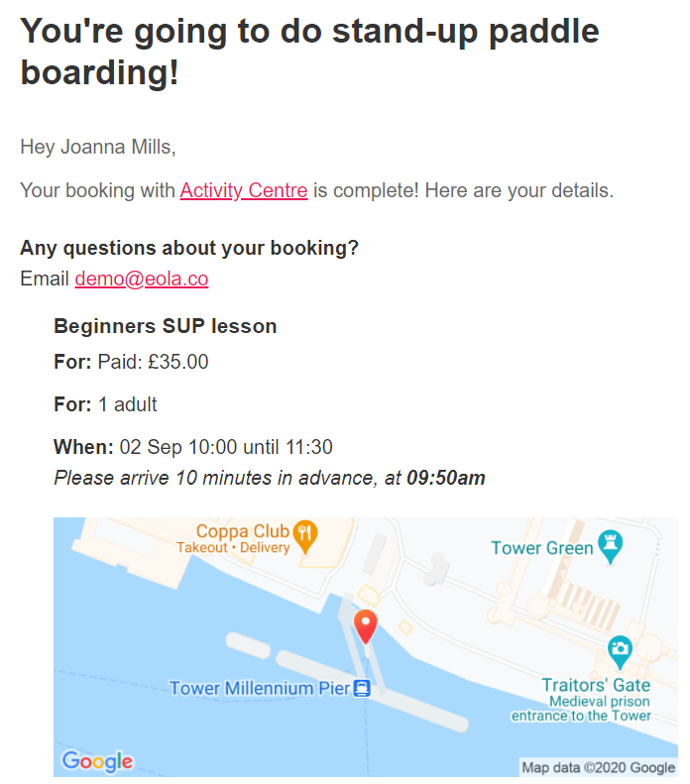Click the Tower Green text label

tap(541, 548)
